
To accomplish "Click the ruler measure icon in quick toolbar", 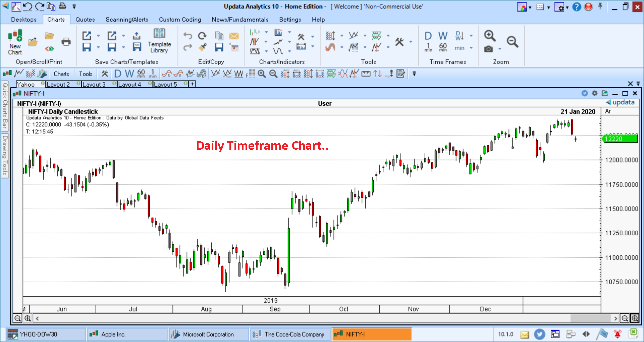I will pos(366,74).
